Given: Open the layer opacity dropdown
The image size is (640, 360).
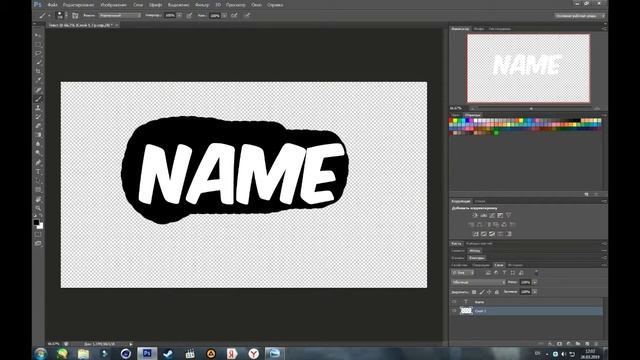Looking at the screenshot, I should [x=535, y=282].
